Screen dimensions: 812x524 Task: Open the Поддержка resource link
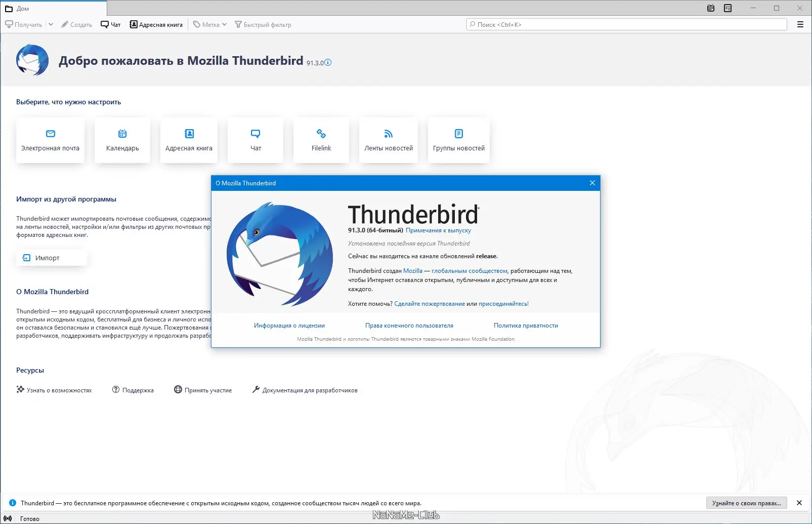(x=133, y=390)
